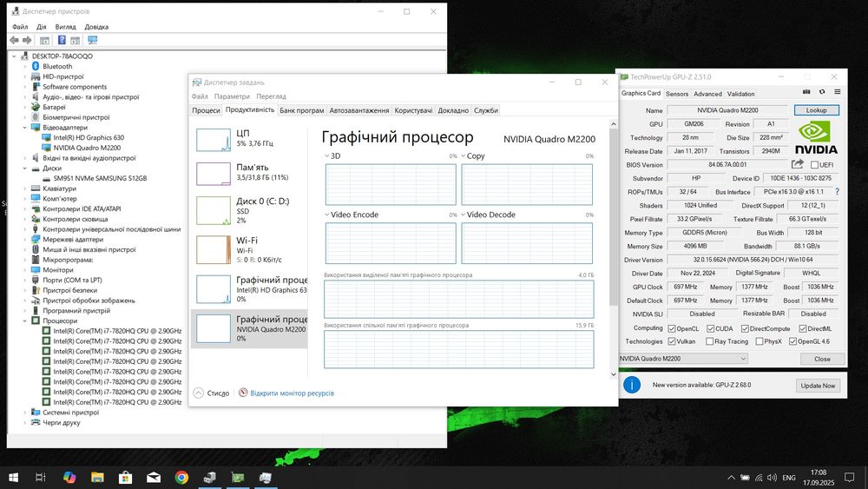Open the Sensors tab in GPU-Z
The width and height of the screenshot is (868, 489).
677,94
